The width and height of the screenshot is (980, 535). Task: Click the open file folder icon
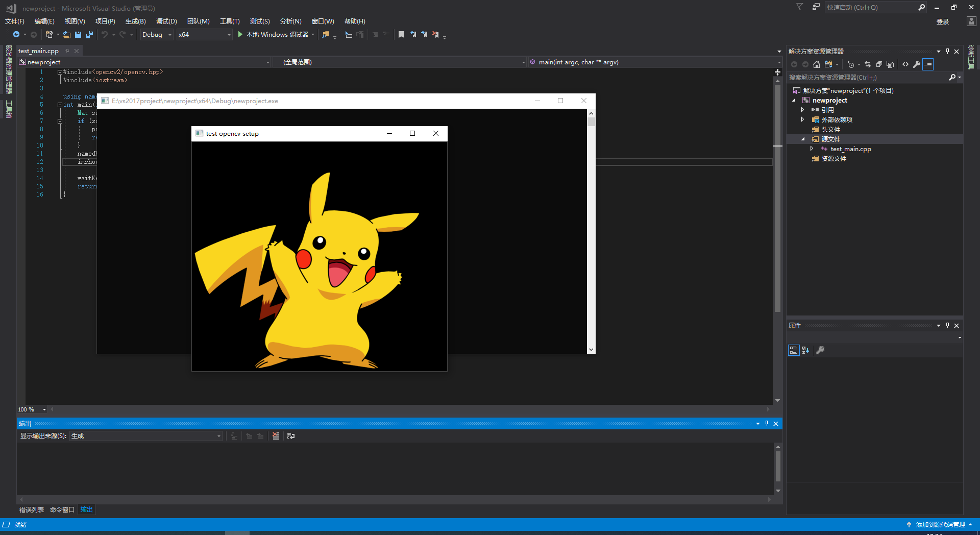67,35
